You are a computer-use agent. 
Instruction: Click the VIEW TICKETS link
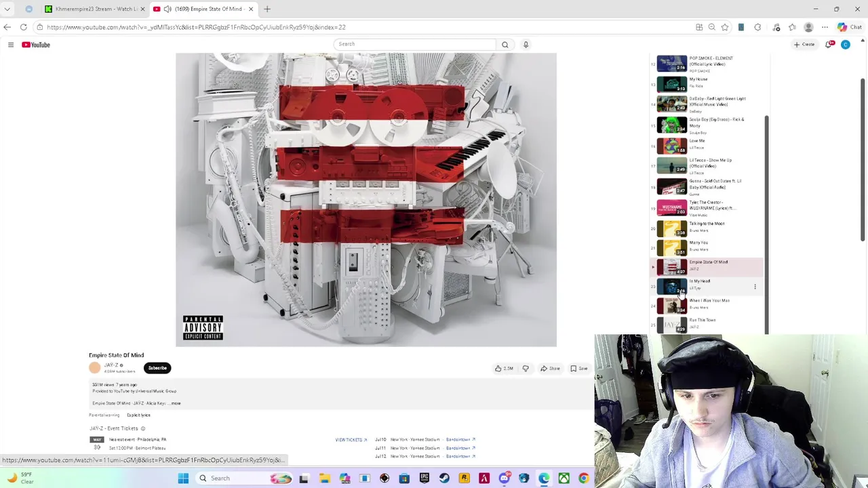351,440
